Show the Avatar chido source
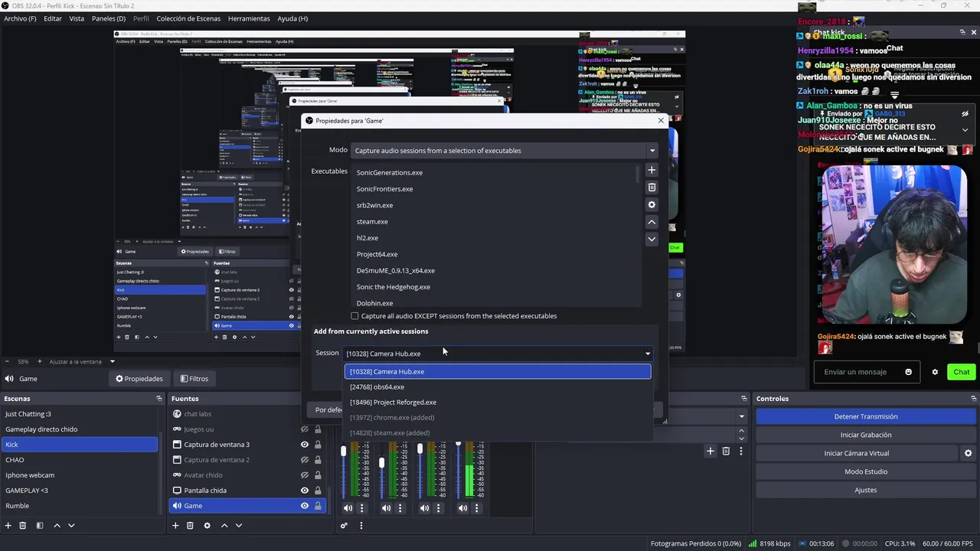 coord(305,475)
